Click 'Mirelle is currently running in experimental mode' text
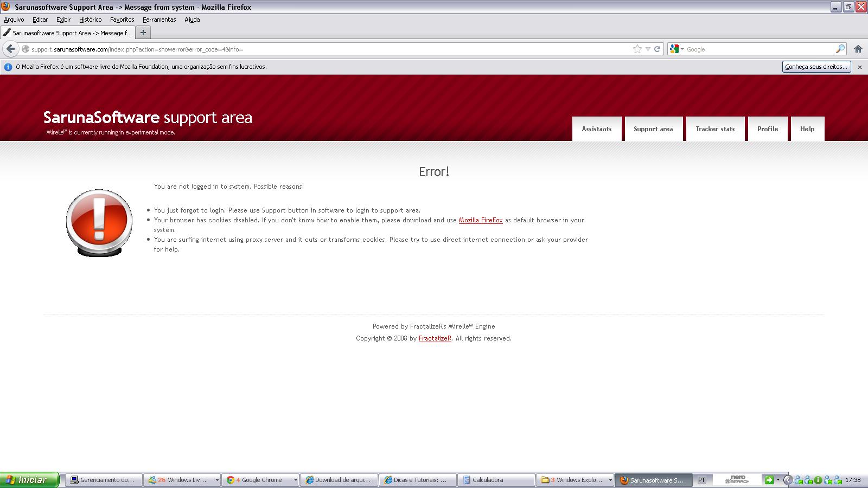Screen dimensions: 868x488 [x=111, y=132]
